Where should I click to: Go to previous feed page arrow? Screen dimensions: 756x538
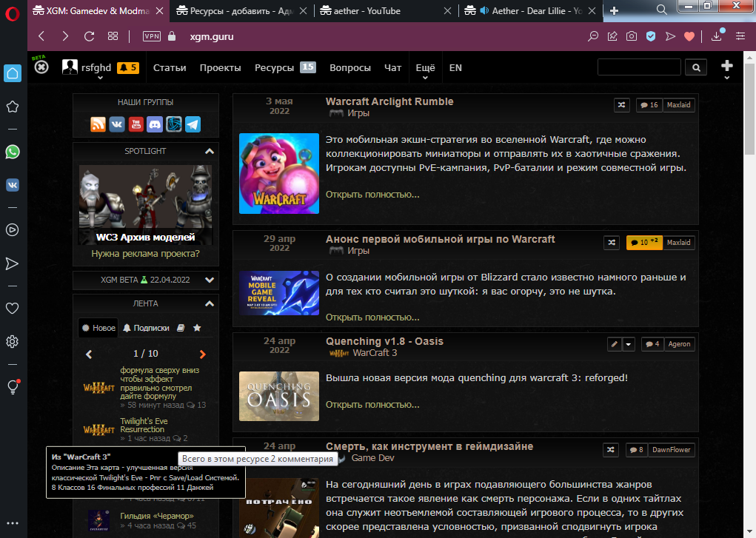pos(89,354)
